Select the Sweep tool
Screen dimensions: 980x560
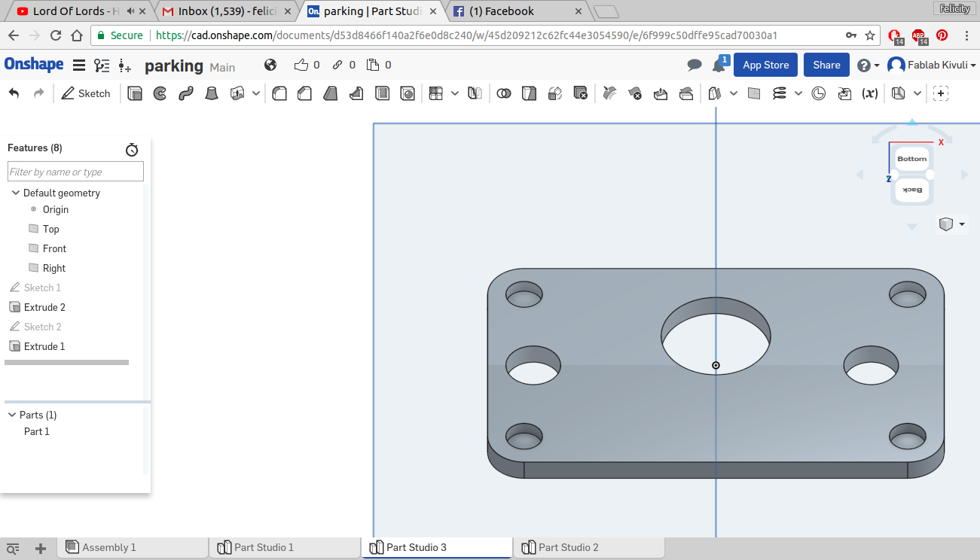[186, 93]
